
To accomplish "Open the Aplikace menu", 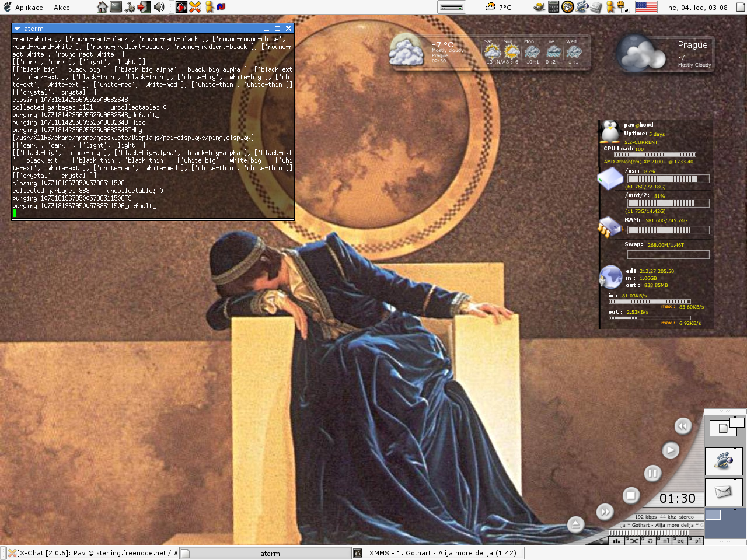I will click(x=29, y=8).
